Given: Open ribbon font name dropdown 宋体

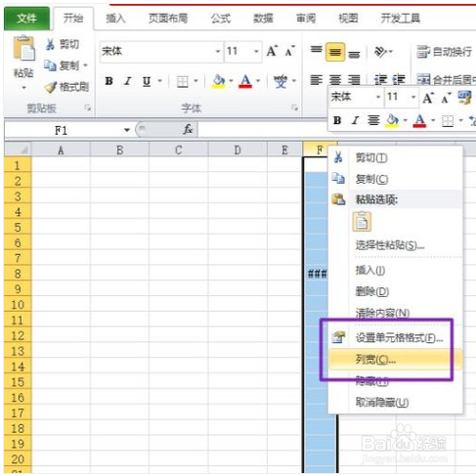Looking at the screenshot, I should pyautogui.click(x=218, y=52).
